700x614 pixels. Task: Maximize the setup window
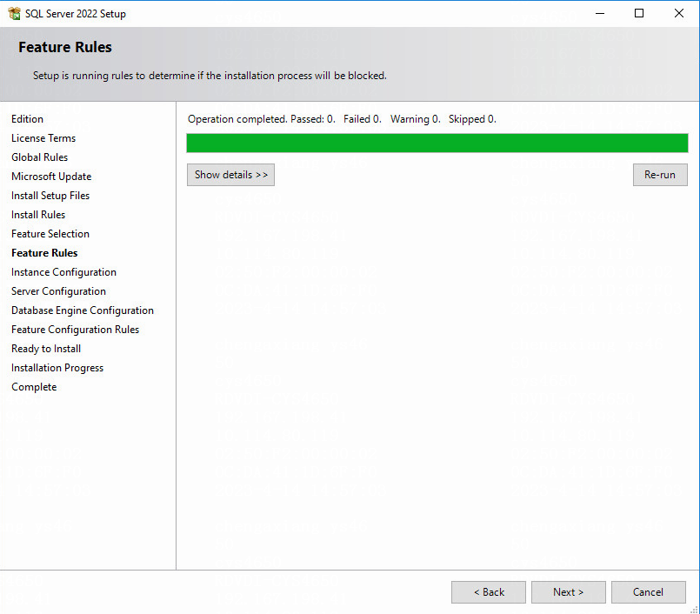point(639,13)
